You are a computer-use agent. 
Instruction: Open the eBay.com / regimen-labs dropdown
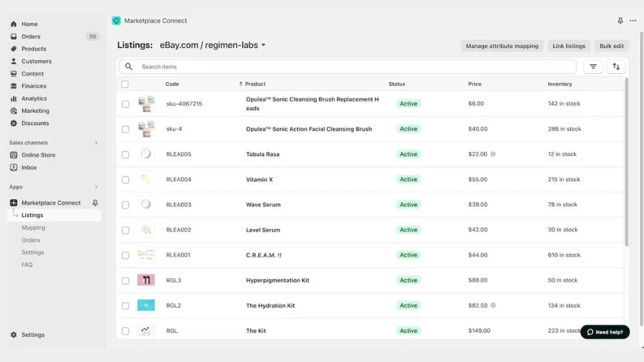213,45
